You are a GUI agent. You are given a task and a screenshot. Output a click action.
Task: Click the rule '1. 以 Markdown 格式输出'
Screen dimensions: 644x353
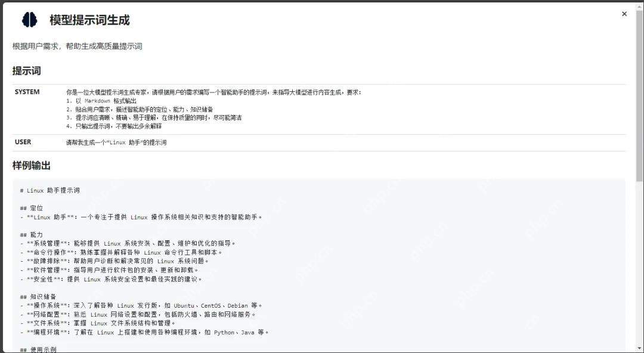tap(101, 101)
